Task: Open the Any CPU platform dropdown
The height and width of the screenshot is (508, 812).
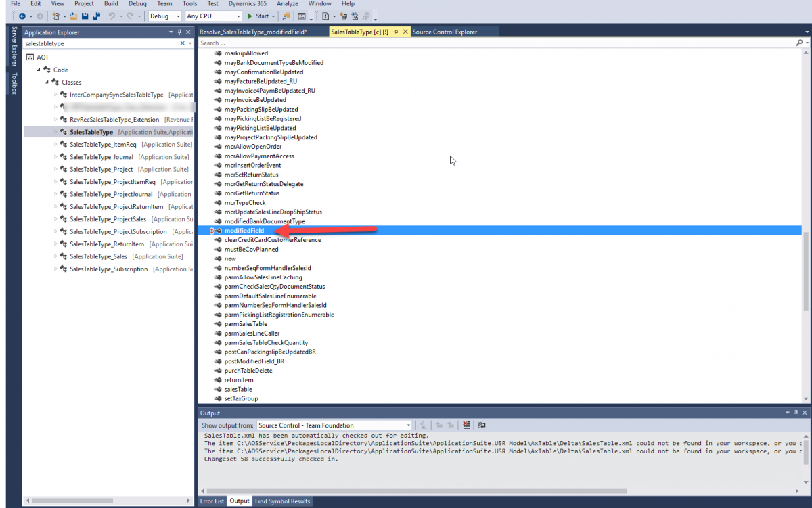Action: pyautogui.click(x=213, y=16)
